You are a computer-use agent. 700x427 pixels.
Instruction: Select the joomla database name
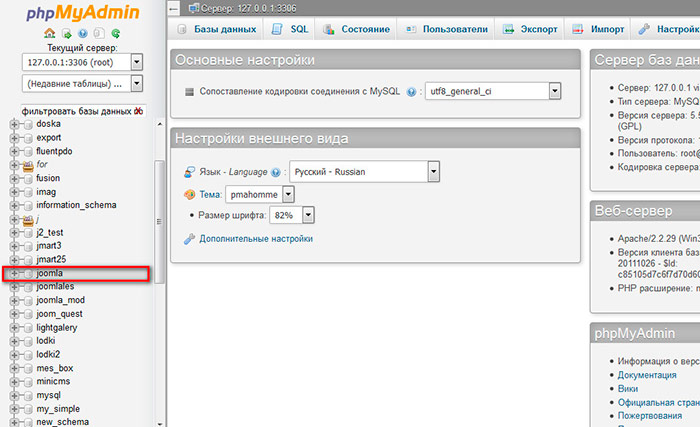click(50, 273)
